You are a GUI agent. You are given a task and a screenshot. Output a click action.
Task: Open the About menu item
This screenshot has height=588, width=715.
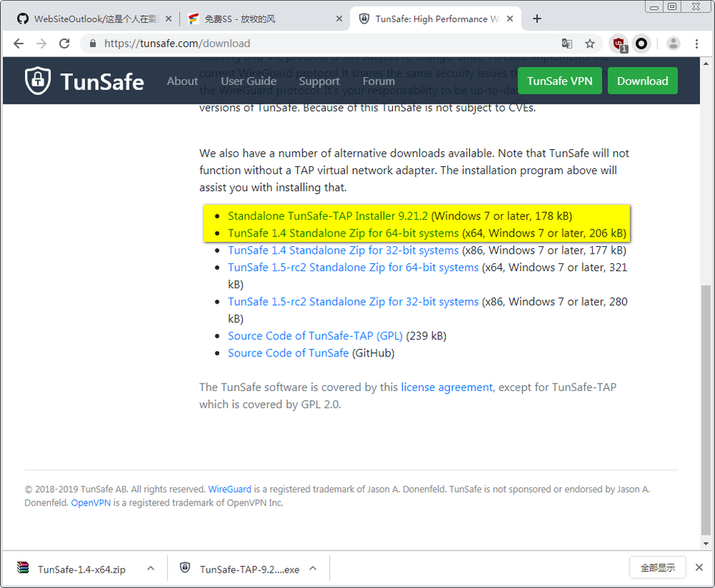click(x=182, y=81)
